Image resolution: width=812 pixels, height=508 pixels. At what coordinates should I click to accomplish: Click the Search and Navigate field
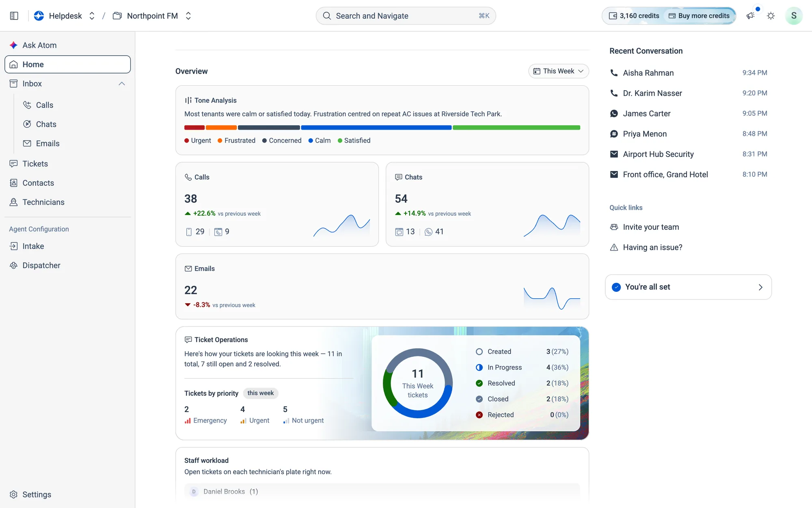point(406,16)
